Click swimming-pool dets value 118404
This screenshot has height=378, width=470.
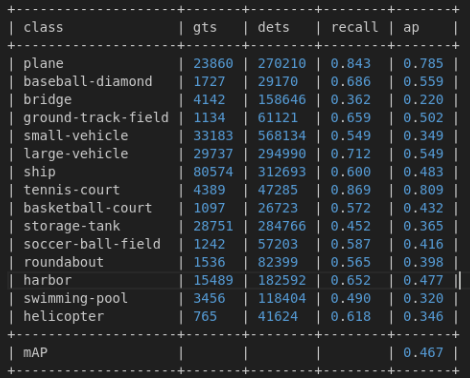coord(282,298)
